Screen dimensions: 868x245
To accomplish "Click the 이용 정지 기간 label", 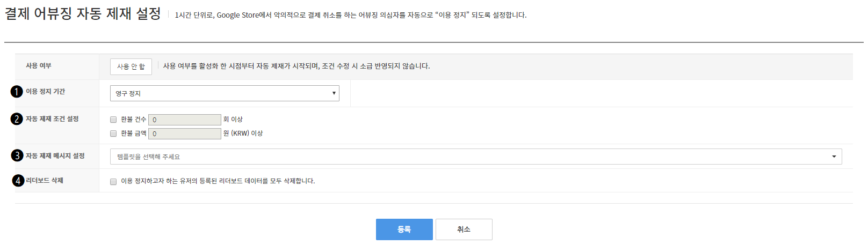I will pyautogui.click(x=46, y=92).
